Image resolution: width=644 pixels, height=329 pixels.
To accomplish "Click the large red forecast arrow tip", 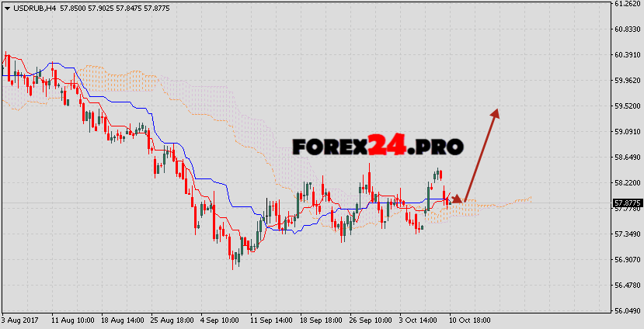I will click(494, 113).
